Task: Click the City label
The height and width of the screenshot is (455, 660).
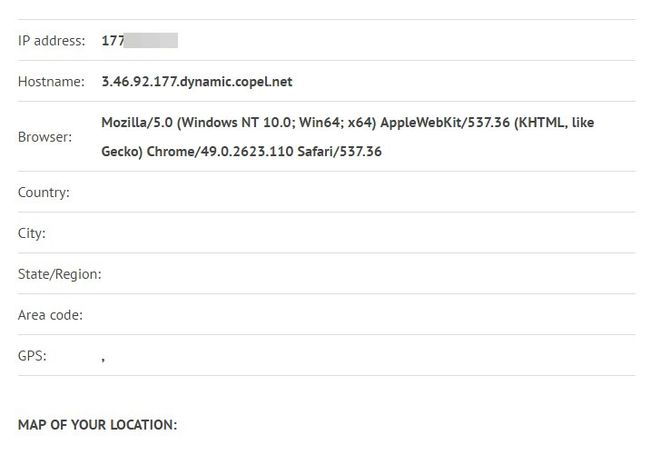Action: click(x=32, y=234)
